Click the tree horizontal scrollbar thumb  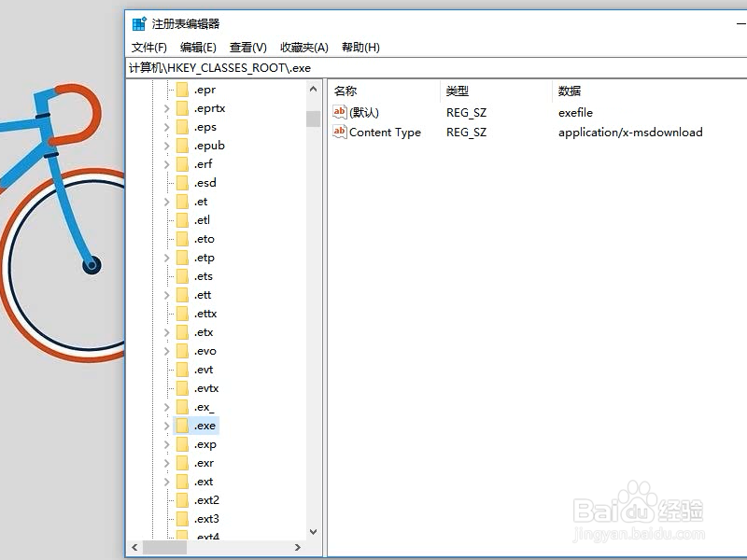tap(165, 547)
